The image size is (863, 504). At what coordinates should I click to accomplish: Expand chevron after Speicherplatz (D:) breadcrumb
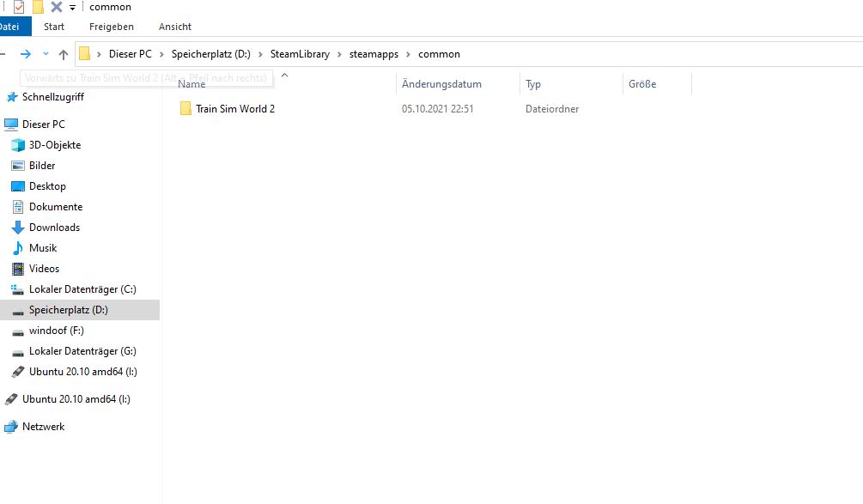[x=260, y=54]
